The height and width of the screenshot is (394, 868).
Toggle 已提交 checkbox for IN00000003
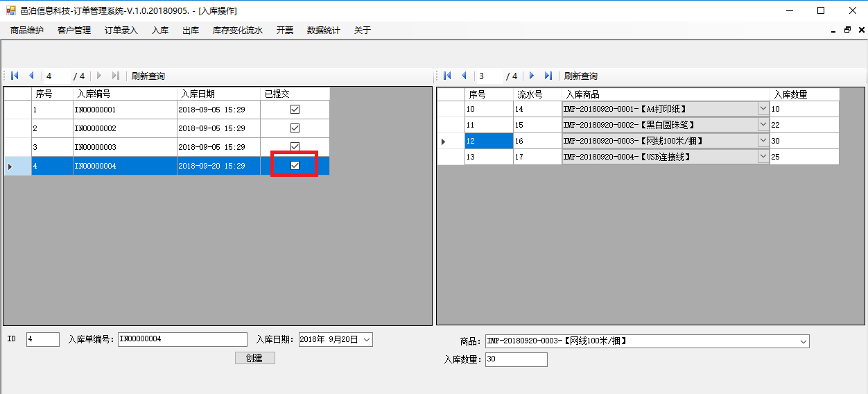pos(295,146)
